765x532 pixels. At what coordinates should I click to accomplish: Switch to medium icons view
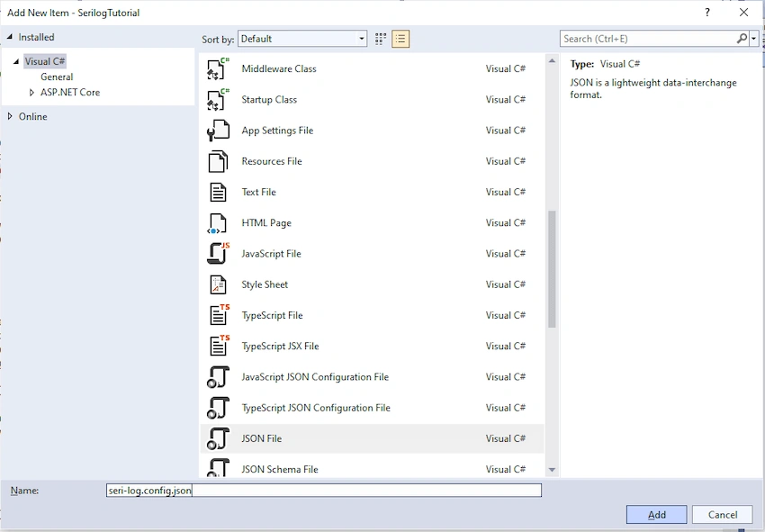(381, 39)
